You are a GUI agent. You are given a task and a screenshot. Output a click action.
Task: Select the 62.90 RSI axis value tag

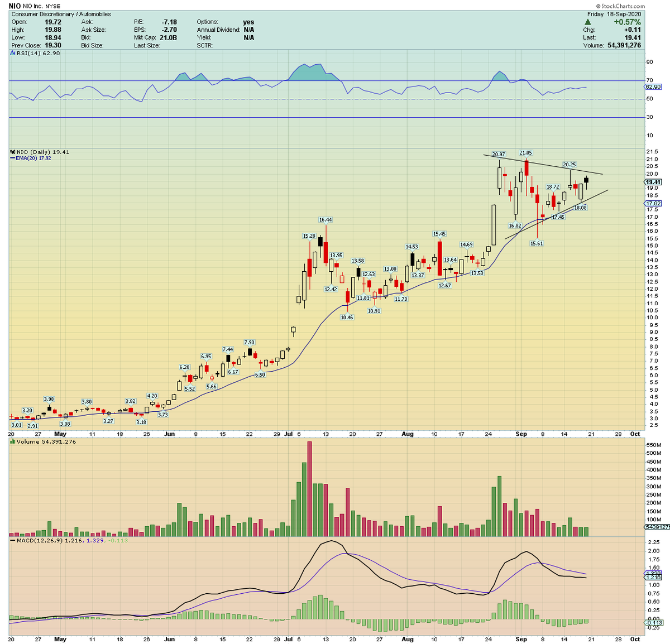653,87
